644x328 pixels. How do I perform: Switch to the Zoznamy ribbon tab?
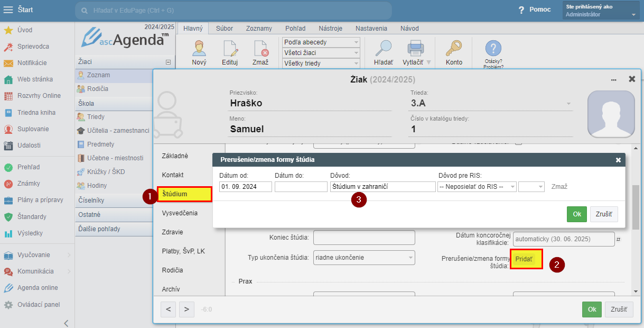point(259,29)
